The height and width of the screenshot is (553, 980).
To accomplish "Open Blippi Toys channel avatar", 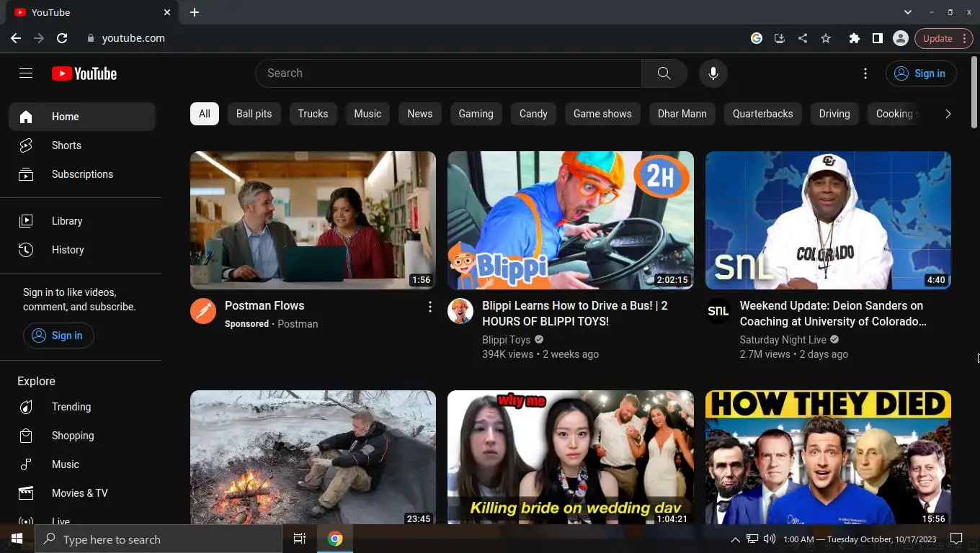I will tap(460, 311).
